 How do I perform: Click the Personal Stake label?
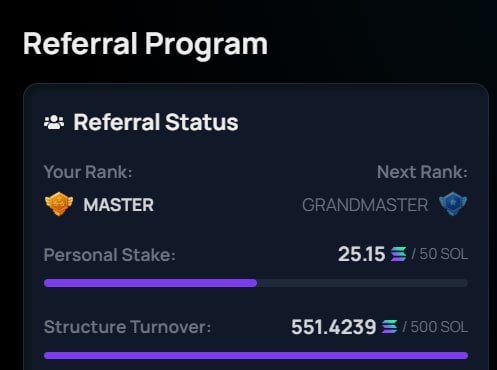coord(110,255)
